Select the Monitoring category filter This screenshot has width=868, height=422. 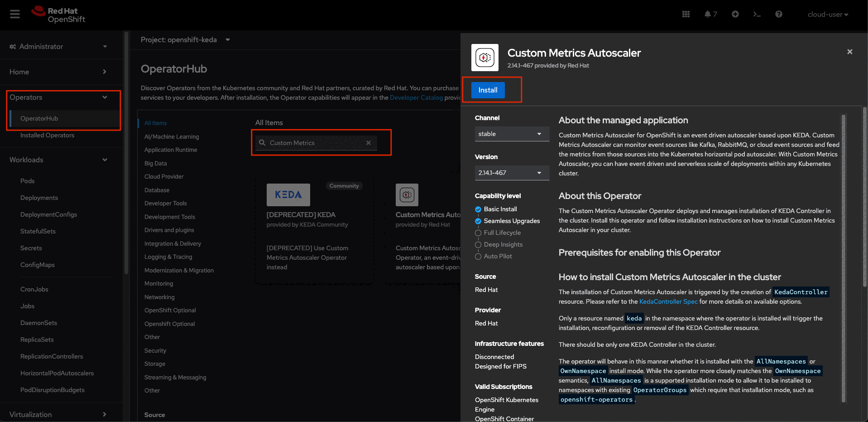158,284
